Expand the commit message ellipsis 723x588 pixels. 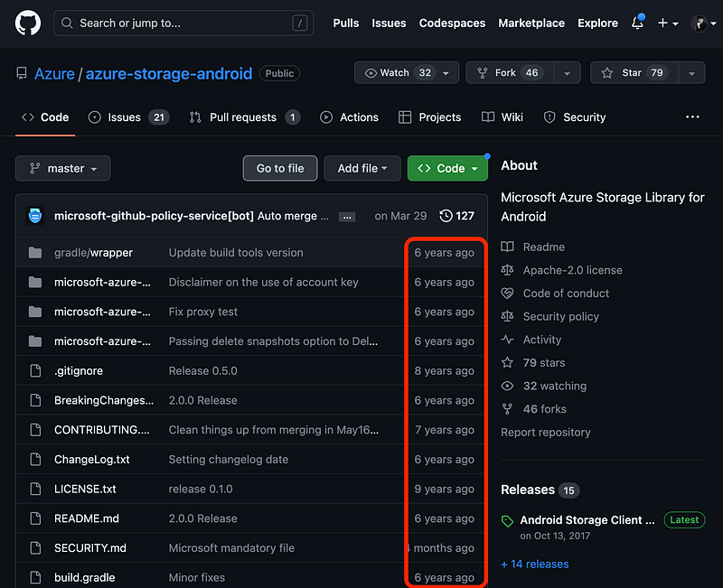pos(347,217)
